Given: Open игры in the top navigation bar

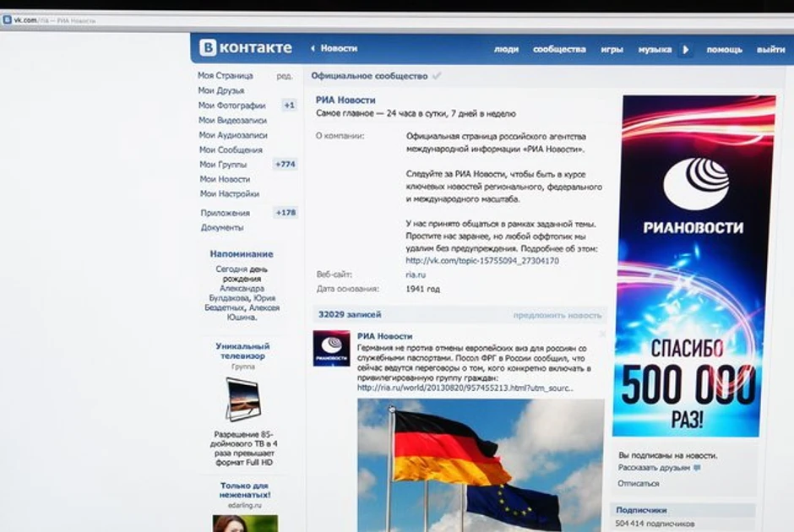Looking at the screenshot, I should tap(612, 49).
